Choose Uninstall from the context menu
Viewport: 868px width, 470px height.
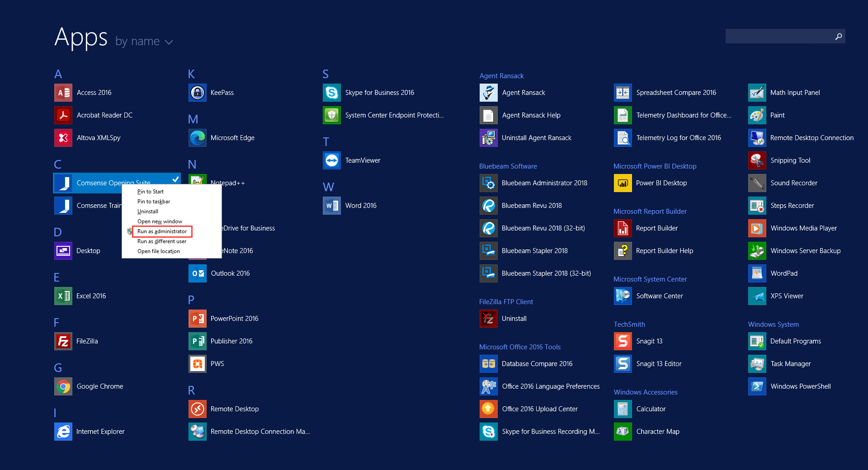pos(148,211)
